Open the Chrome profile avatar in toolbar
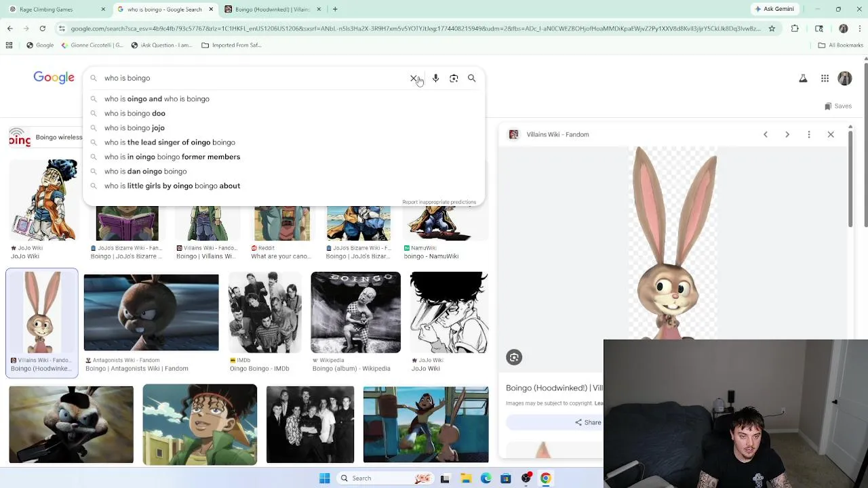The image size is (868, 488). 844,28
